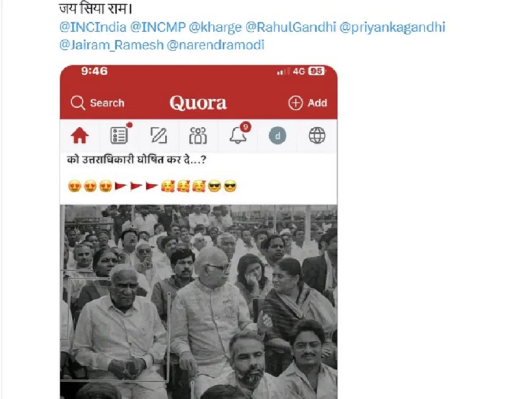This screenshot has width=532, height=399.
Task: Click the Quora logo title
Action: point(198,103)
